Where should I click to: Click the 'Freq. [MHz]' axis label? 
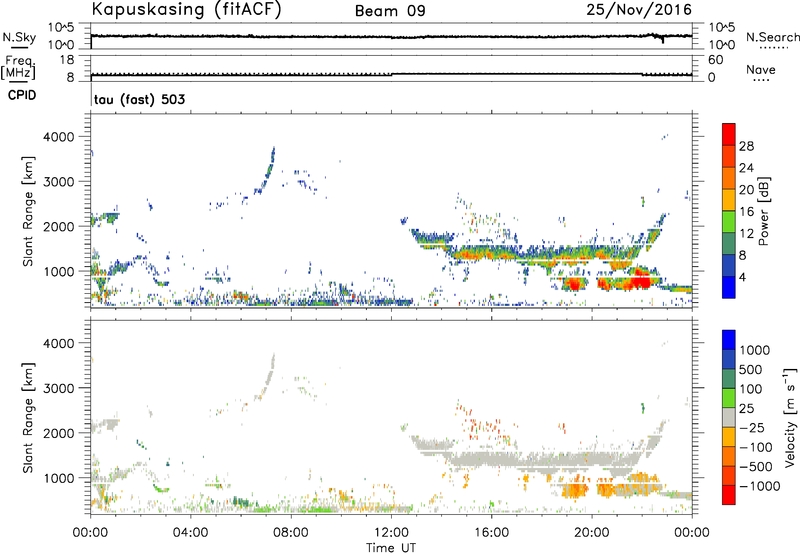click(x=18, y=67)
